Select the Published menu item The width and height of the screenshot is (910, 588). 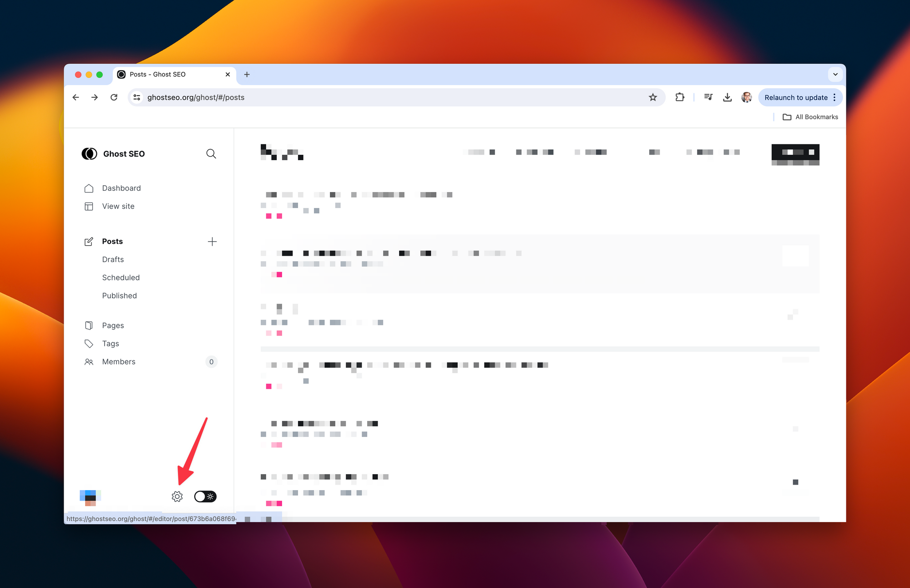(x=119, y=295)
